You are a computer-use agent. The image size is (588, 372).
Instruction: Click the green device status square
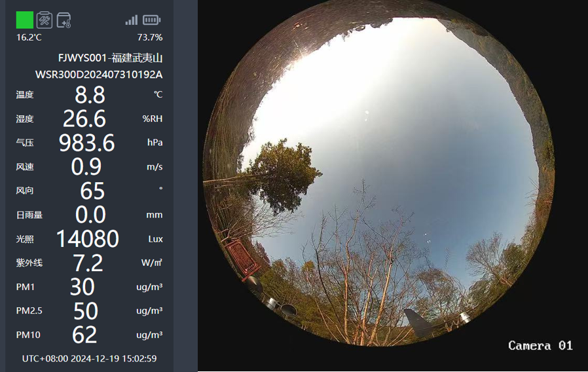[x=25, y=20]
